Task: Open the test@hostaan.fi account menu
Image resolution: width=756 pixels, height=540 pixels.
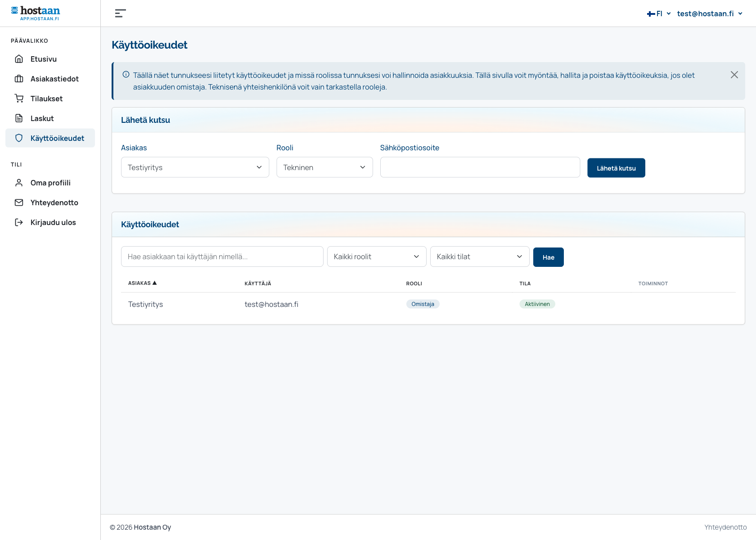Action: coord(710,13)
